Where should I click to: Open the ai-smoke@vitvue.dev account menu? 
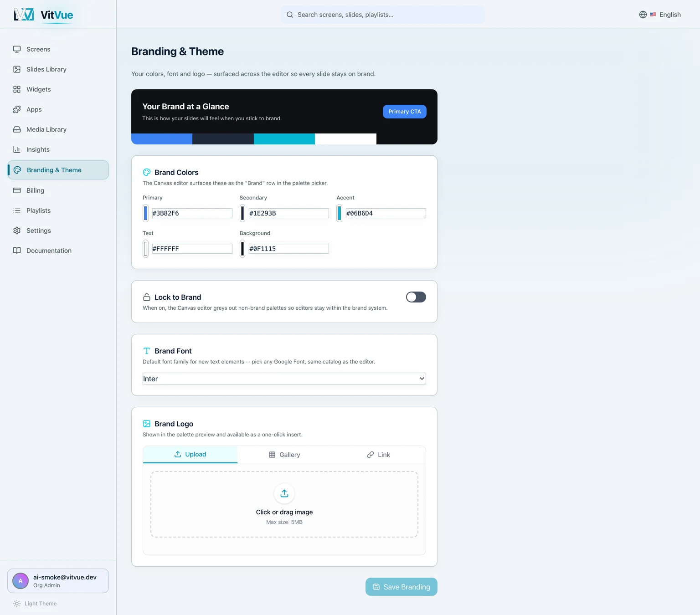click(x=58, y=581)
